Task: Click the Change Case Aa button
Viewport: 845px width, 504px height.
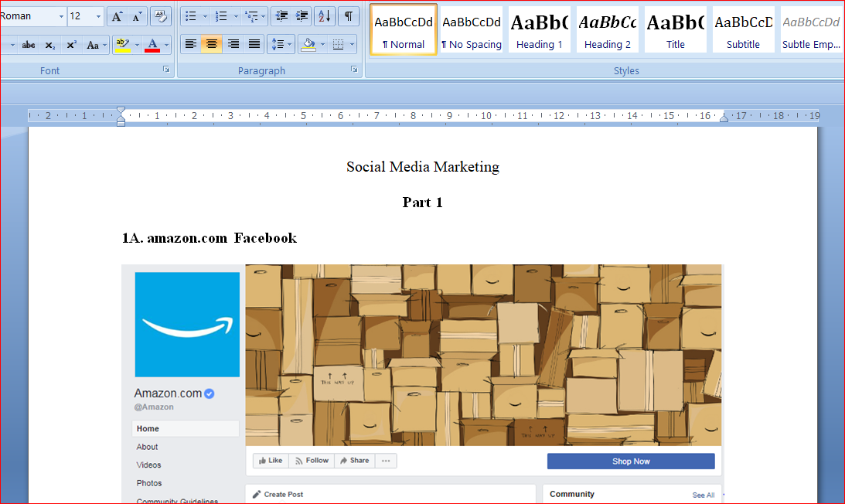Action: click(93, 45)
